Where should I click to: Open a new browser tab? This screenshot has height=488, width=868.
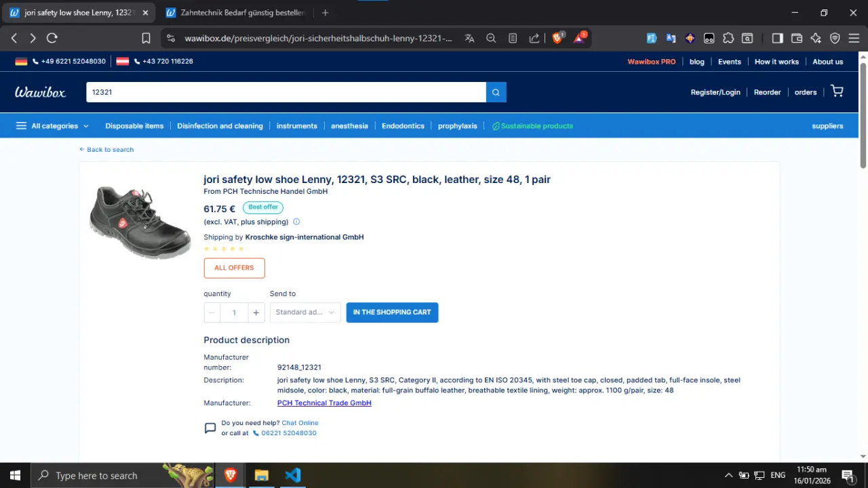pyautogui.click(x=325, y=13)
